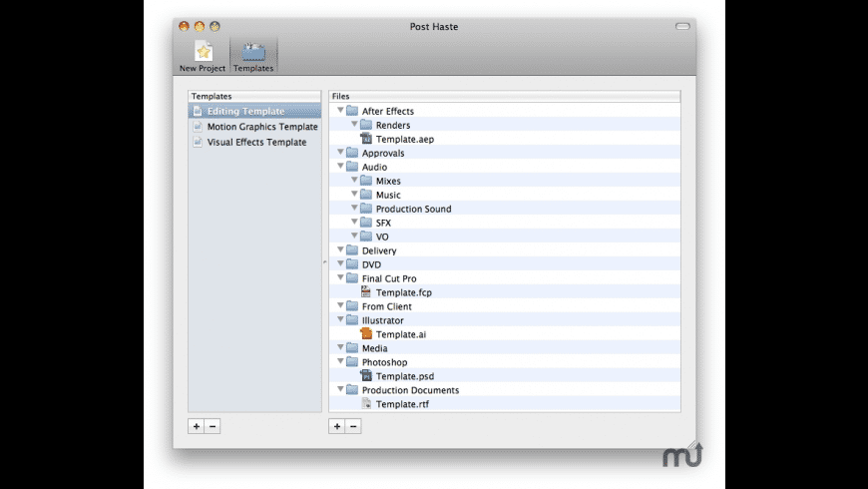Screen dimensions: 868x489
Task: Toggle the Media disclosure triangle
Action: (340, 347)
